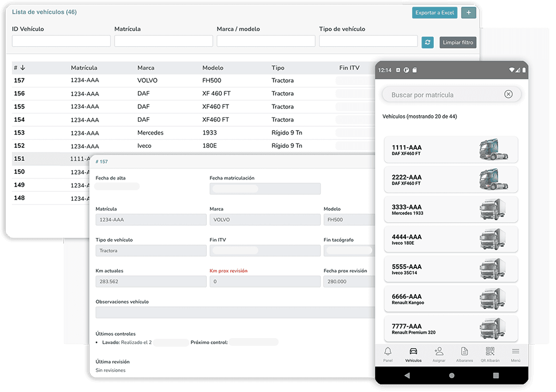
Task: Click the Fecha matriculación field
Action: 265,188
